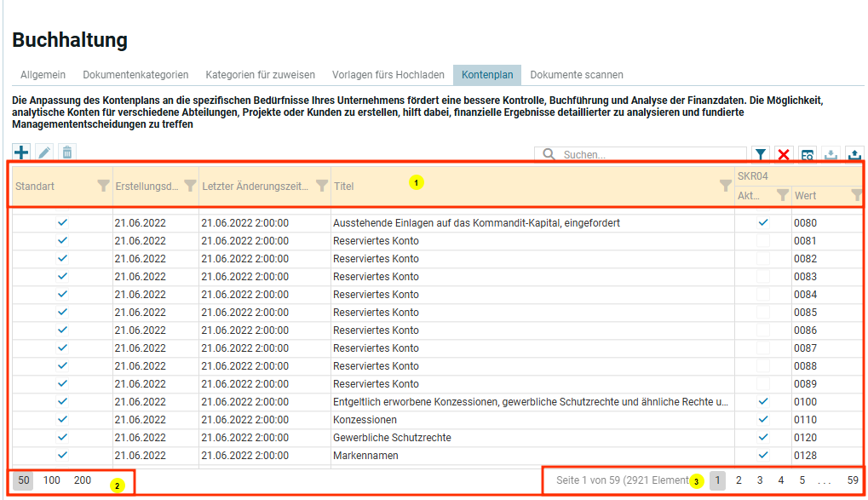Click the rightmost export icon in toolbar
868x500 pixels.
(854, 155)
